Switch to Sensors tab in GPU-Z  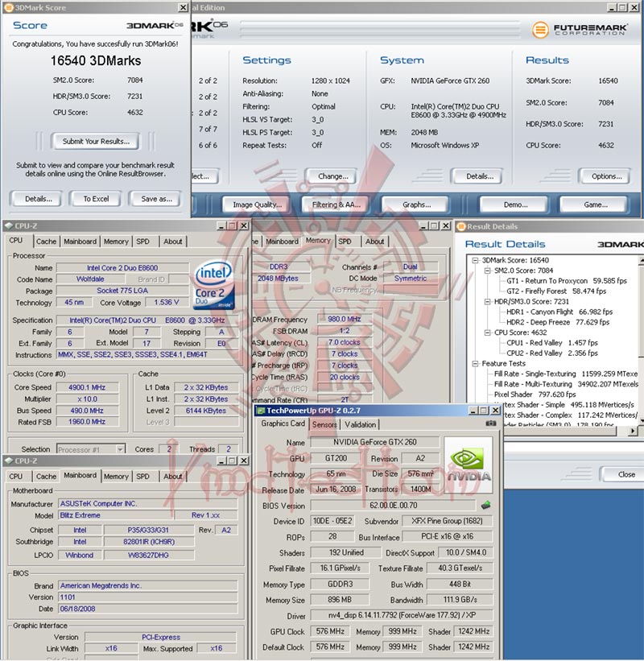(324, 424)
